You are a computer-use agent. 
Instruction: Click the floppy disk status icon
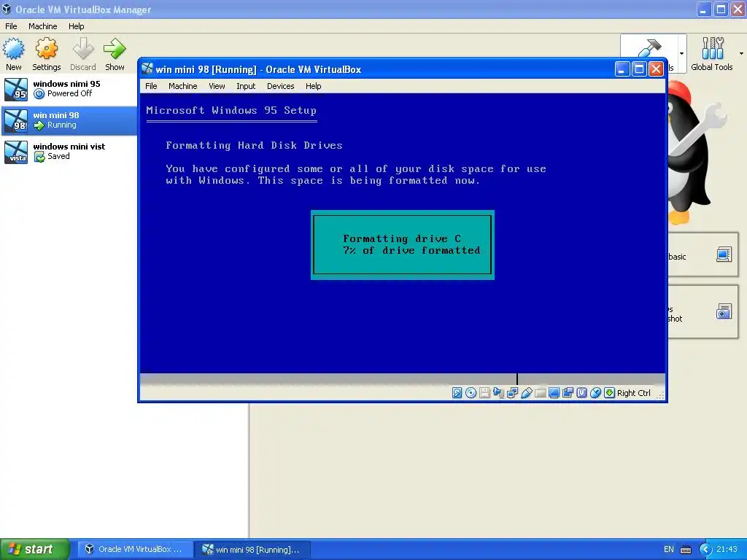point(484,393)
